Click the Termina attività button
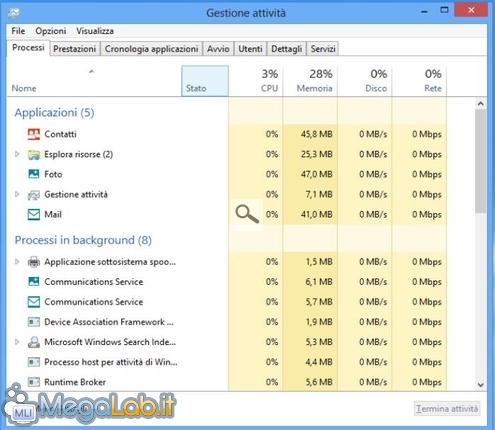Viewport: 495px width, 430px height. point(447,409)
